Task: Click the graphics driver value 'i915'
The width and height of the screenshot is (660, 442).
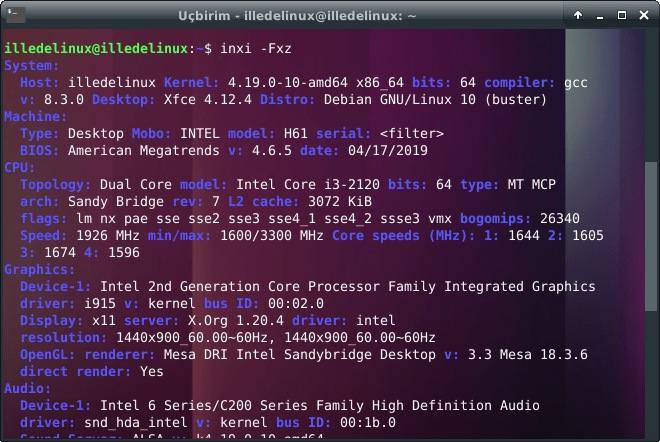Action: [x=100, y=304]
